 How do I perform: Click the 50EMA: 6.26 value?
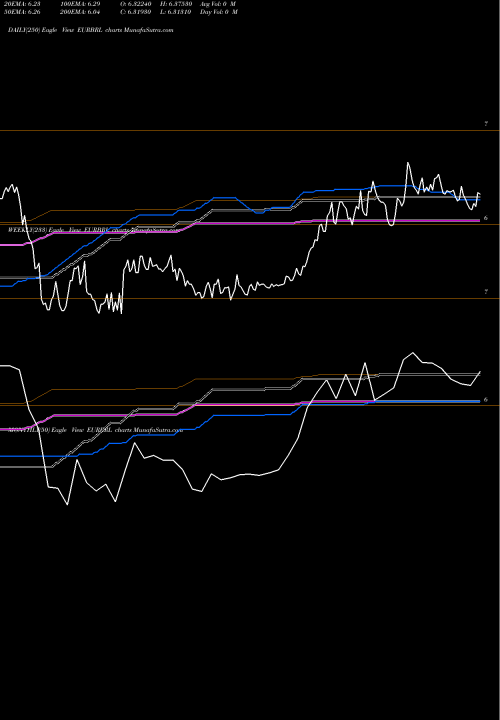[22, 12]
